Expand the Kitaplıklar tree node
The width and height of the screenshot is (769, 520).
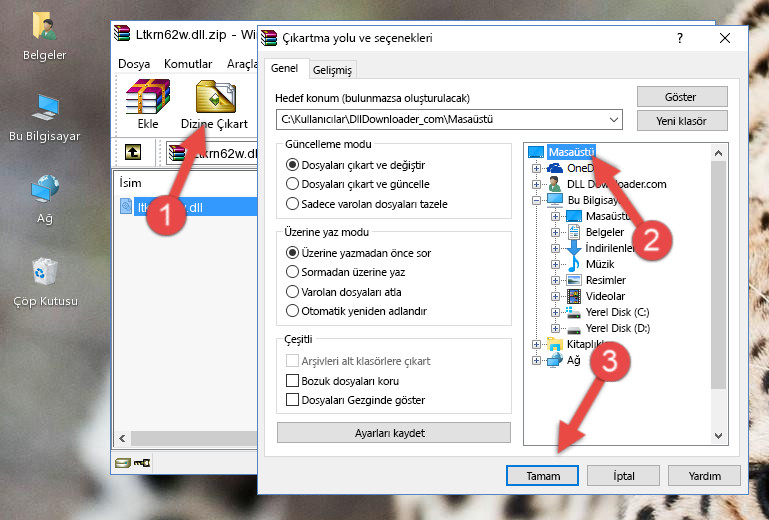click(x=536, y=344)
